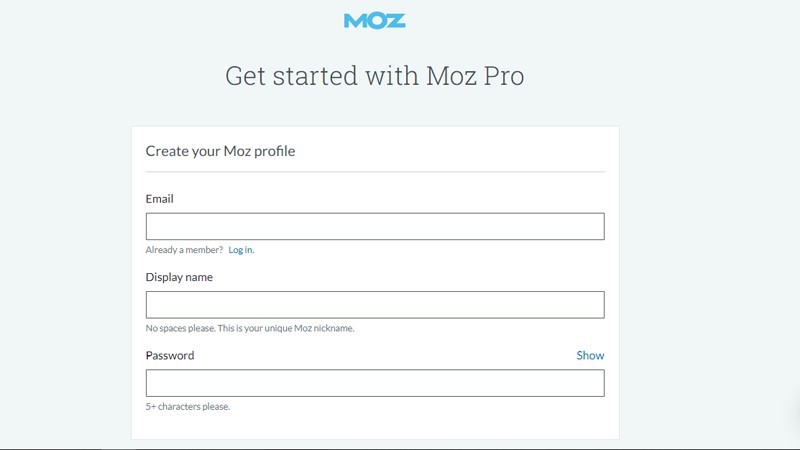
Task: Click the circular O in the Moz logo
Action: (376, 20)
